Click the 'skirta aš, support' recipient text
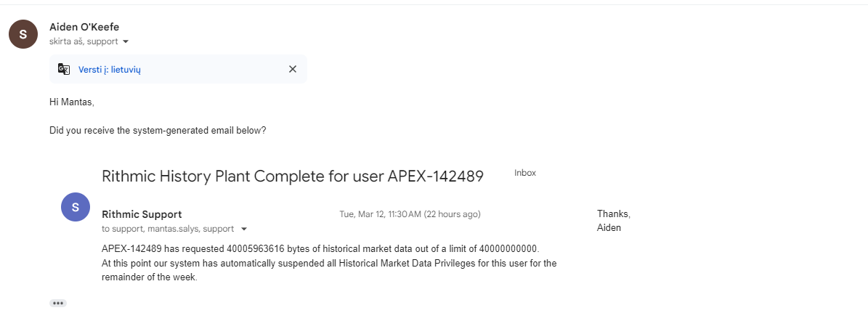The image size is (868, 313). (84, 42)
